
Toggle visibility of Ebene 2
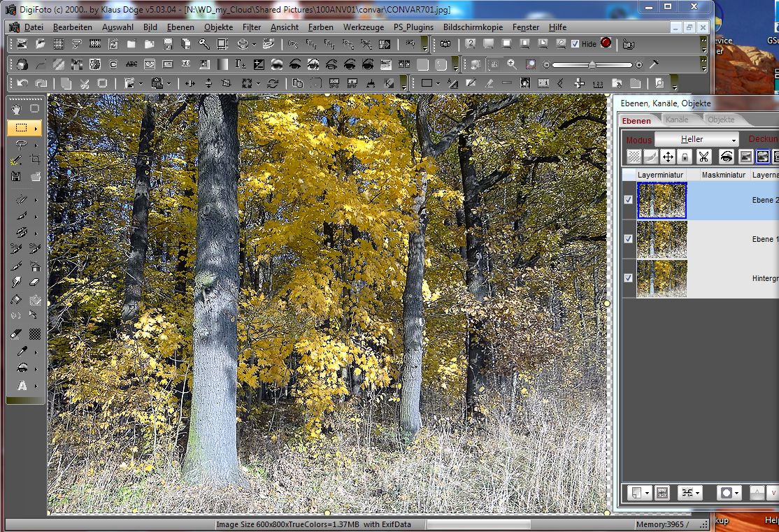click(x=627, y=198)
